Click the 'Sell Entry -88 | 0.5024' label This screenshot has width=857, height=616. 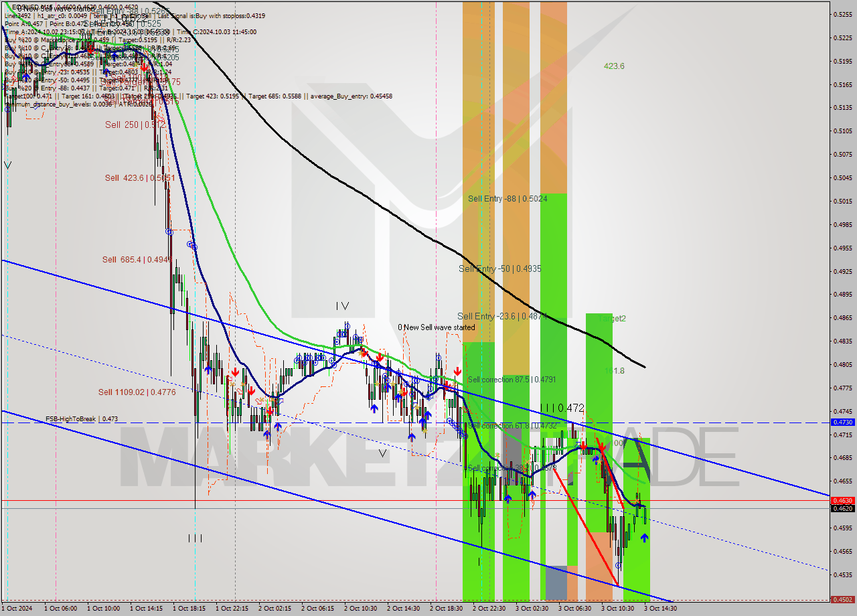point(508,198)
